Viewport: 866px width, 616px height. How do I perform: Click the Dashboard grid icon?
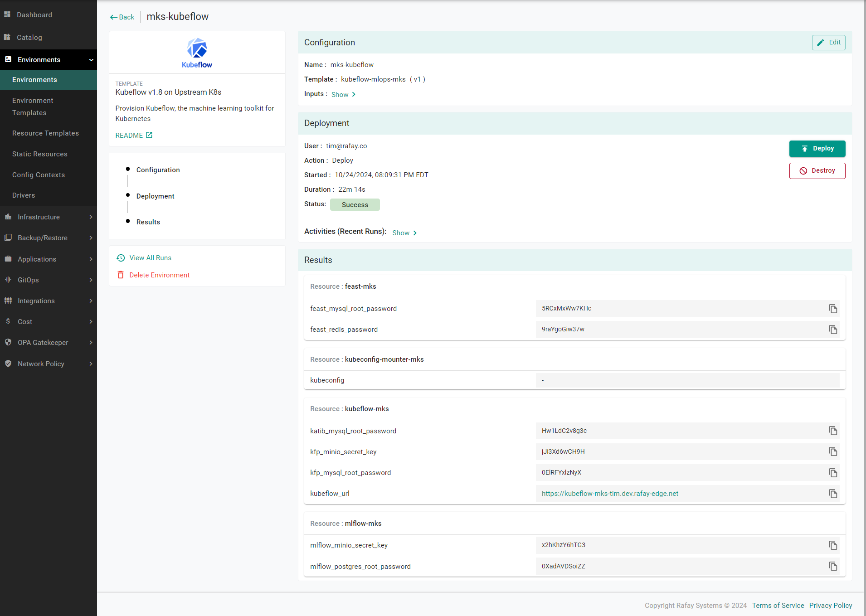tap(7, 15)
